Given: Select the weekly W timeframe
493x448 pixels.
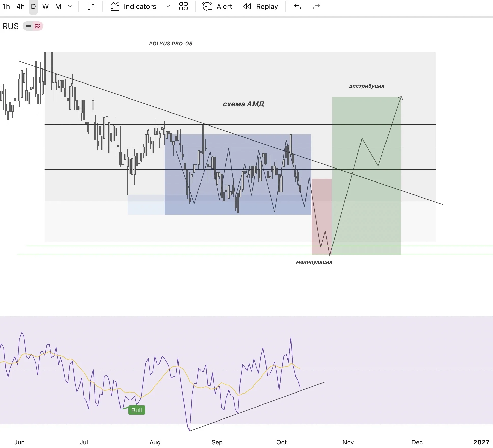Looking at the screenshot, I should (45, 6).
